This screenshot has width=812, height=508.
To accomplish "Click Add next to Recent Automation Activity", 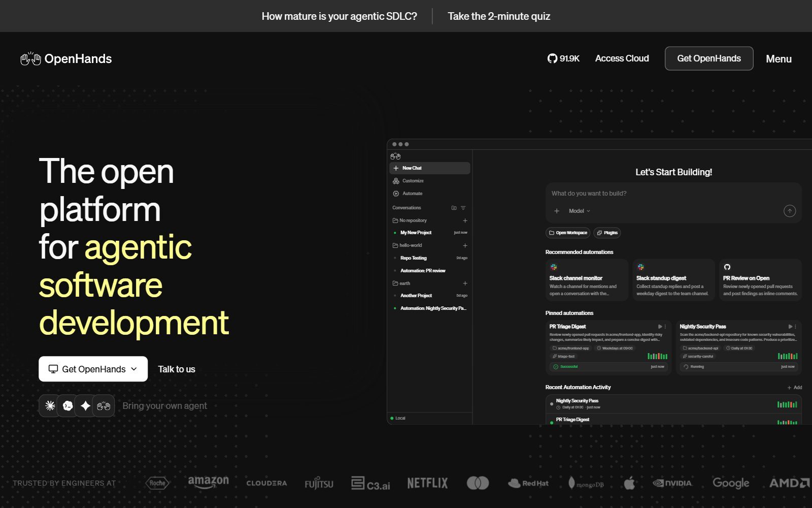I will 795,388.
